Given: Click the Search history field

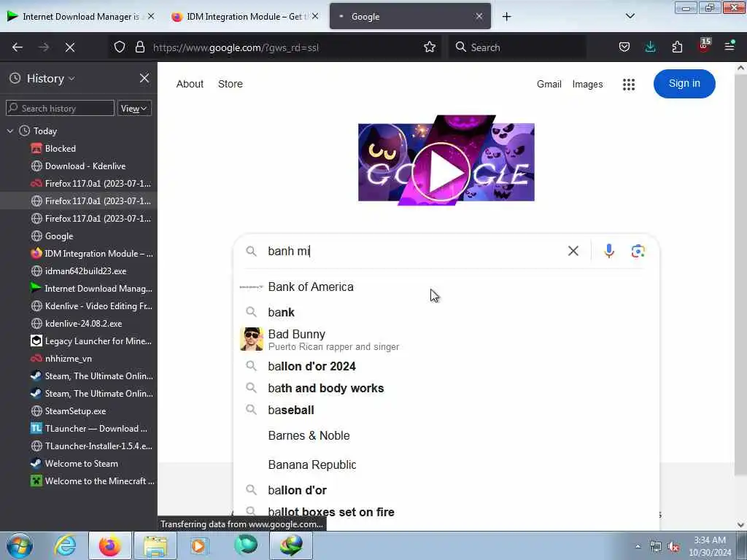Looking at the screenshot, I should (x=61, y=109).
